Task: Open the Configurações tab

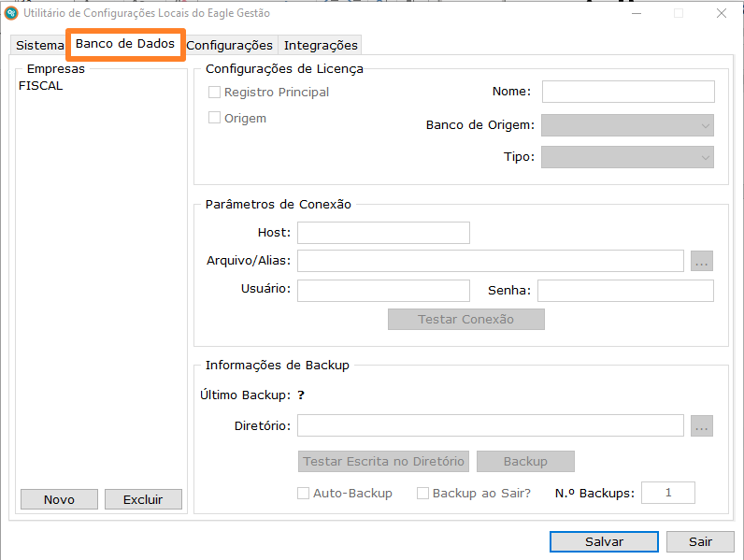Action: point(229,45)
